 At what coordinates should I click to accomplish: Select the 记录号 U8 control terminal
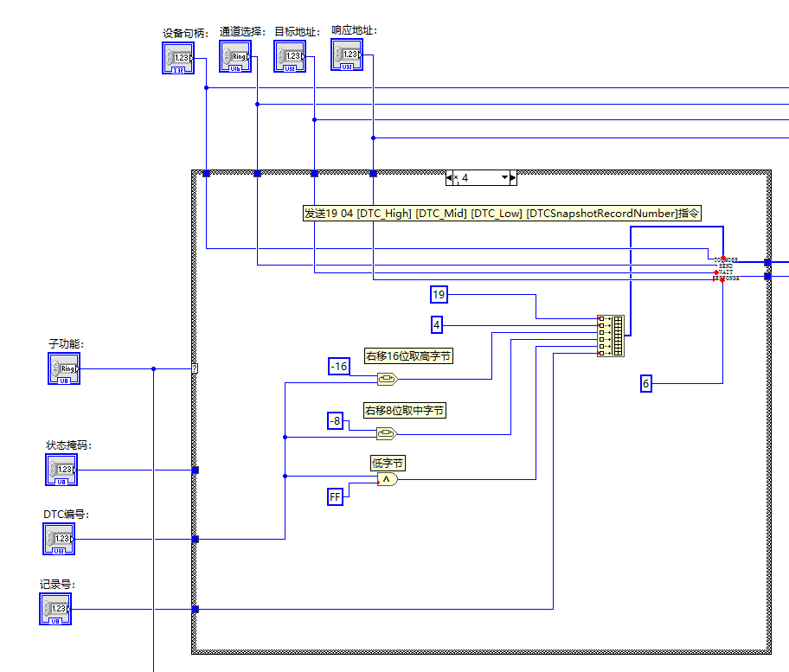tap(55, 609)
